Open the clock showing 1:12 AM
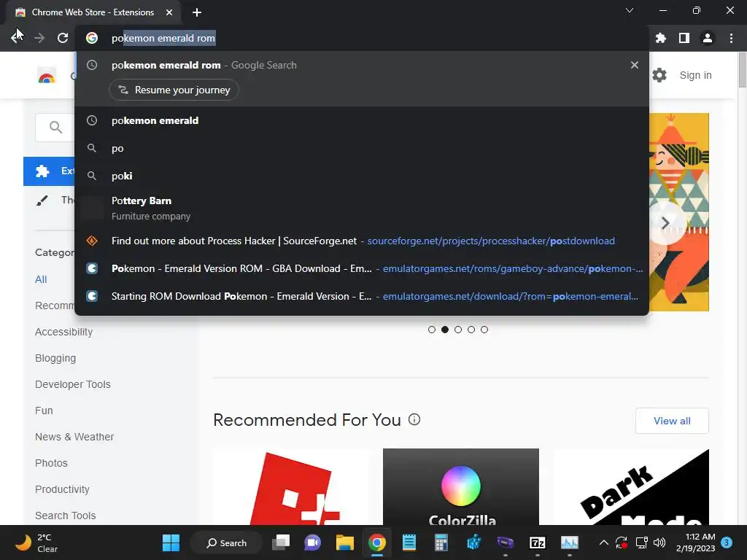Viewport: 747px width, 560px height. coord(695,542)
